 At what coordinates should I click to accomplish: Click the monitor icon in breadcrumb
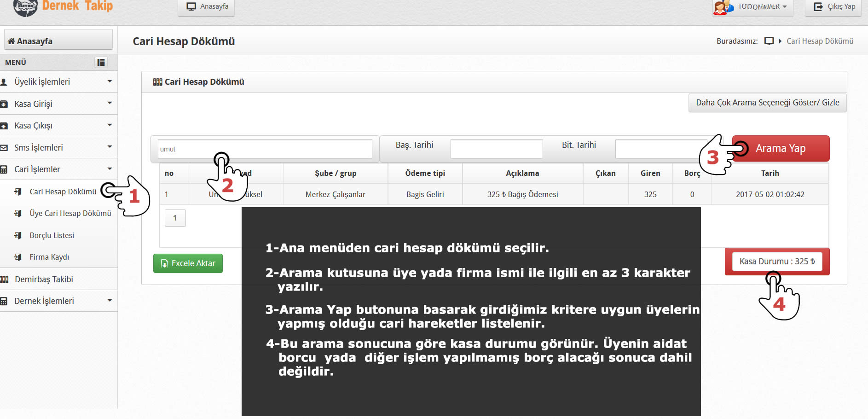point(769,41)
